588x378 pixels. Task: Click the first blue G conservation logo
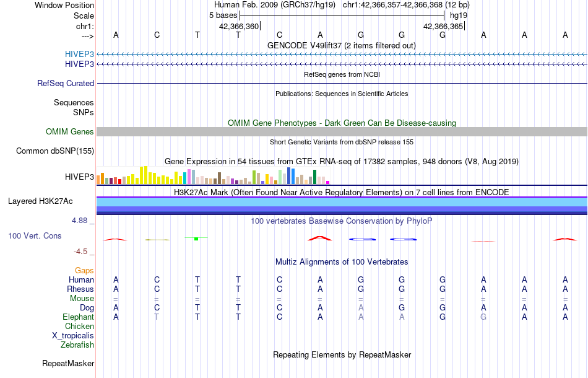click(362, 239)
